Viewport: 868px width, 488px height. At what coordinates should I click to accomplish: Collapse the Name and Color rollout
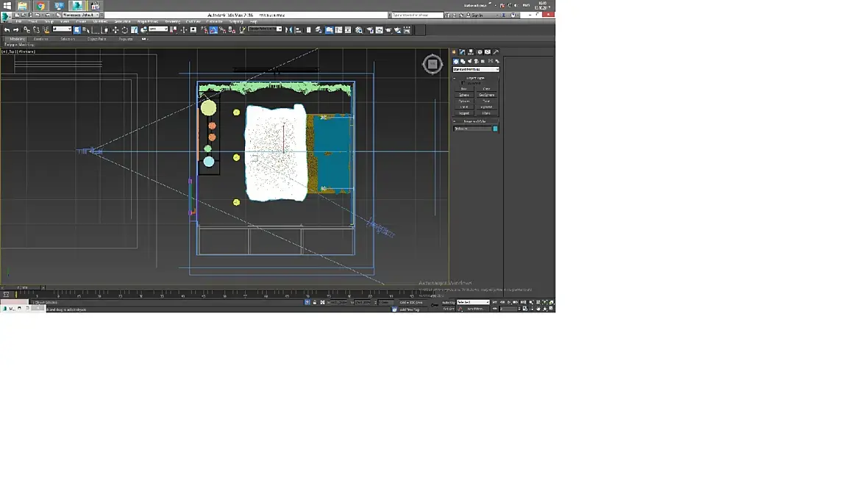(475, 121)
